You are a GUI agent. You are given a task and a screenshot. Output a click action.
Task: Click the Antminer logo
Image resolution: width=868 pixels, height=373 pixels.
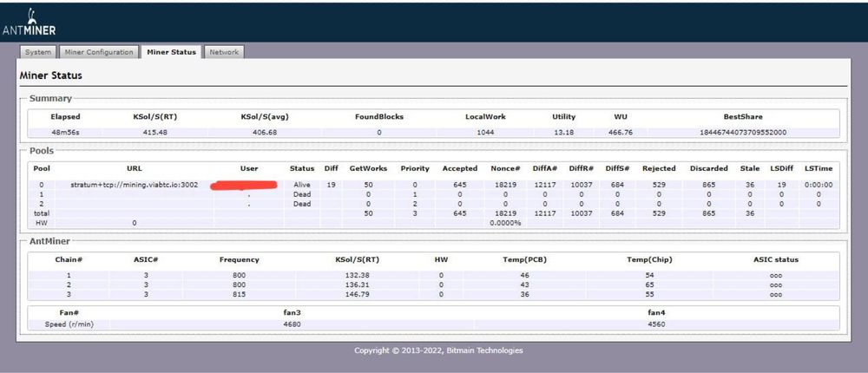point(29,23)
